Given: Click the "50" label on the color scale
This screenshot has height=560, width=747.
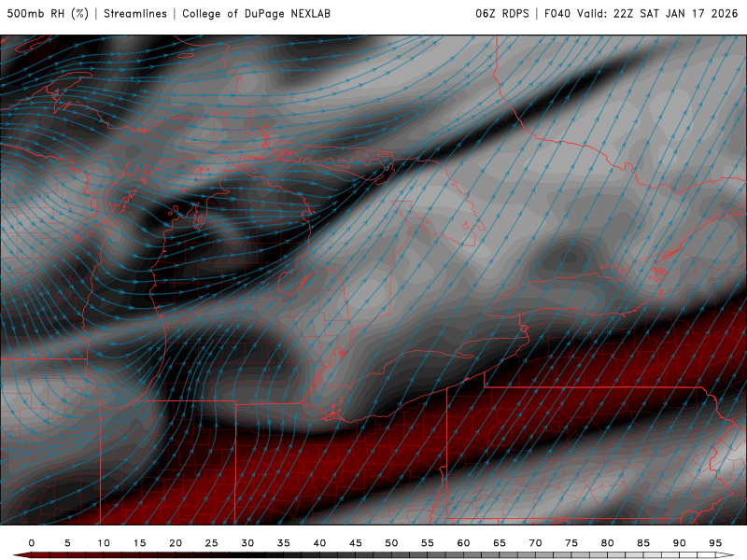Looking at the screenshot, I should tap(391, 543).
